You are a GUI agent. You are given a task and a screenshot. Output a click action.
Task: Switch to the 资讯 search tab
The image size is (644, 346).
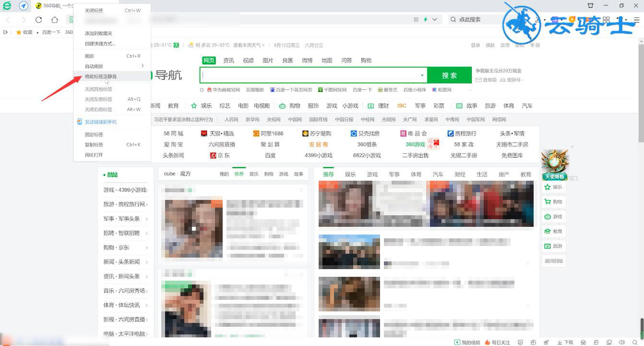click(228, 61)
